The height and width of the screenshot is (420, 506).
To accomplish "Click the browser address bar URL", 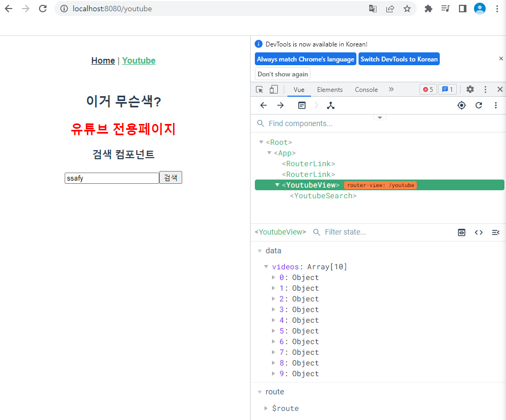I will tap(112, 9).
